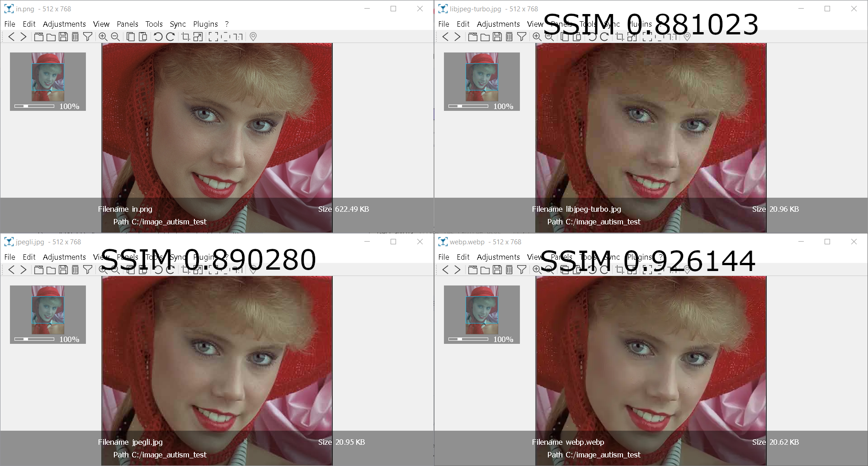The height and width of the screenshot is (466, 868).
Task: Go to next image in libjpeg-turbo.jpg window
Action: 458,37
